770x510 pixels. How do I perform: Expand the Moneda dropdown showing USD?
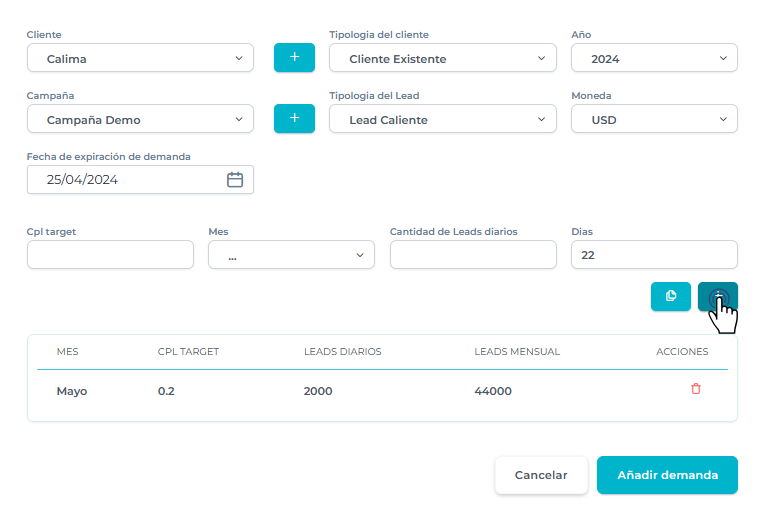coord(654,119)
